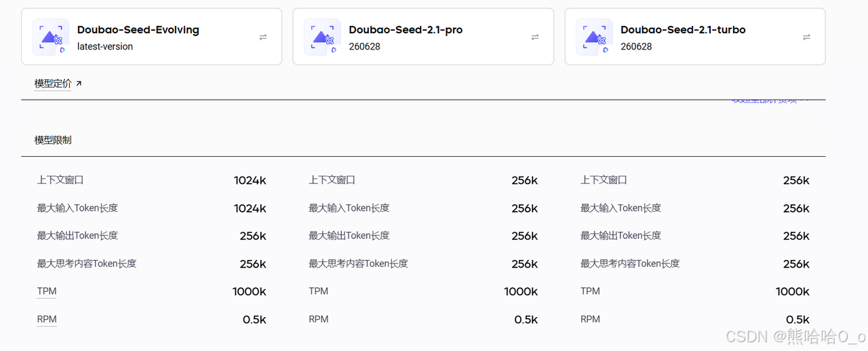Switch model on the Doubao-Seed-2.1-turbo card

[x=806, y=37]
